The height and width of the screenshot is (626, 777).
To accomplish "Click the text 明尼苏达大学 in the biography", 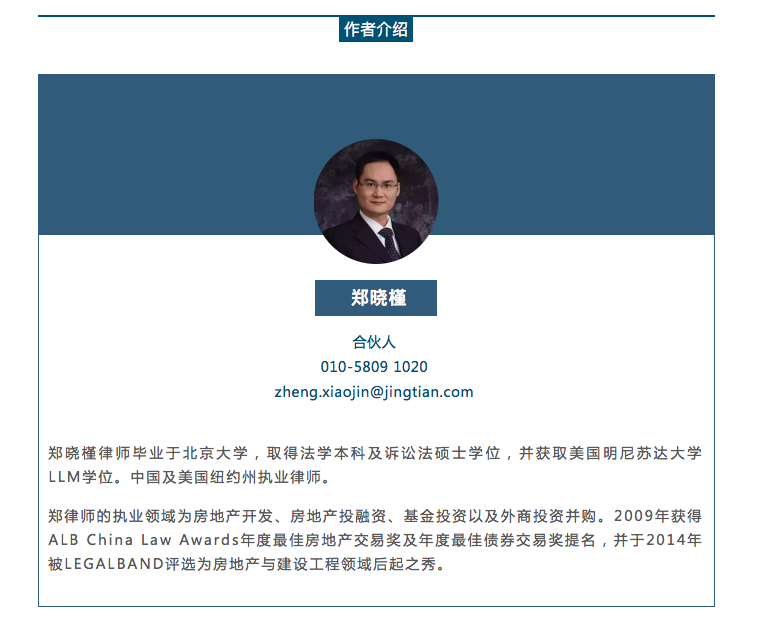I will coord(652,453).
